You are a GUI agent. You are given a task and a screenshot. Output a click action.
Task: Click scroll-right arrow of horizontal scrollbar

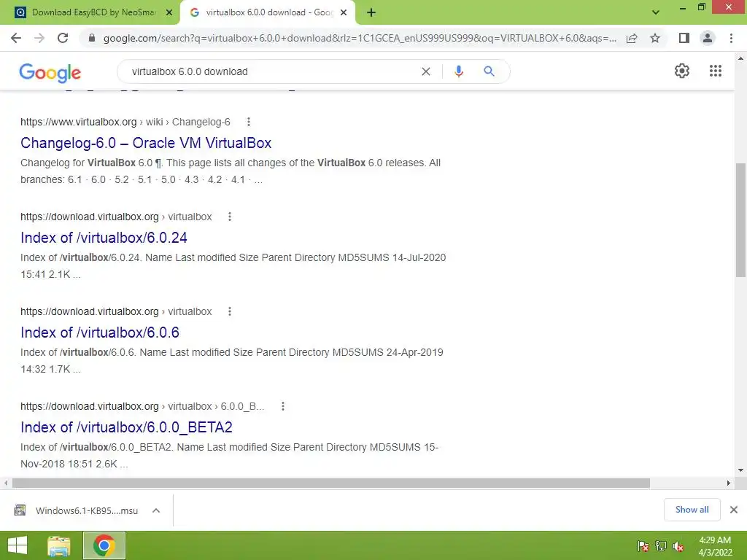(729, 483)
